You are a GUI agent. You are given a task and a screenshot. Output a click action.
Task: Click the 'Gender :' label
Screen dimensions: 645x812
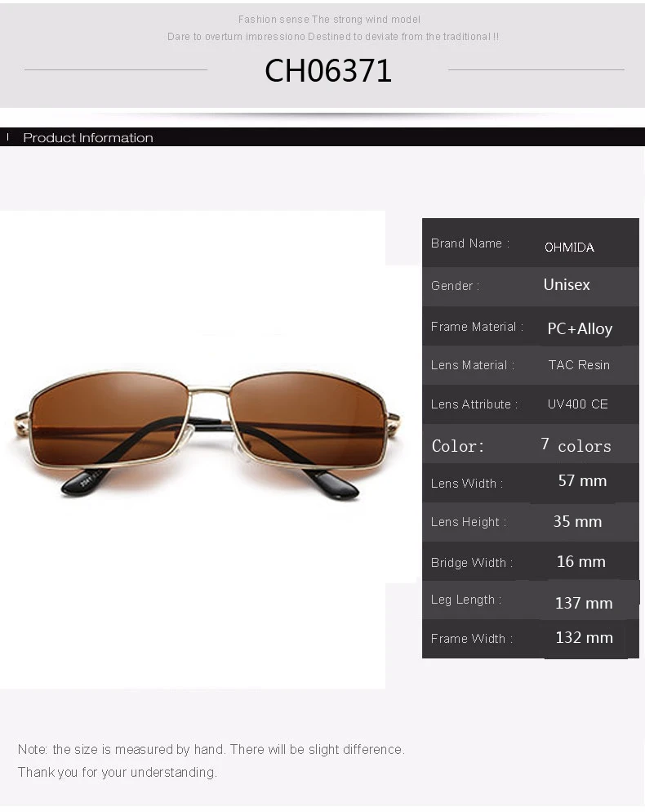[x=455, y=286]
